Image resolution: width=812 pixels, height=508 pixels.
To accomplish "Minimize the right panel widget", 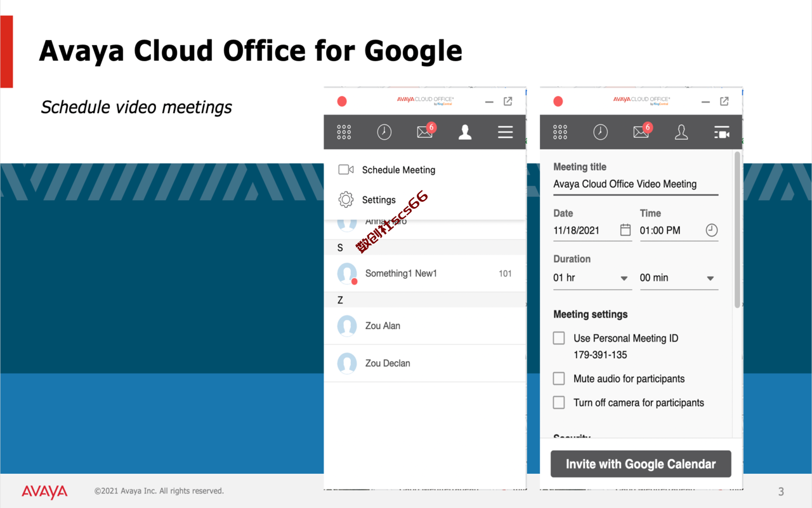I will point(705,102).
